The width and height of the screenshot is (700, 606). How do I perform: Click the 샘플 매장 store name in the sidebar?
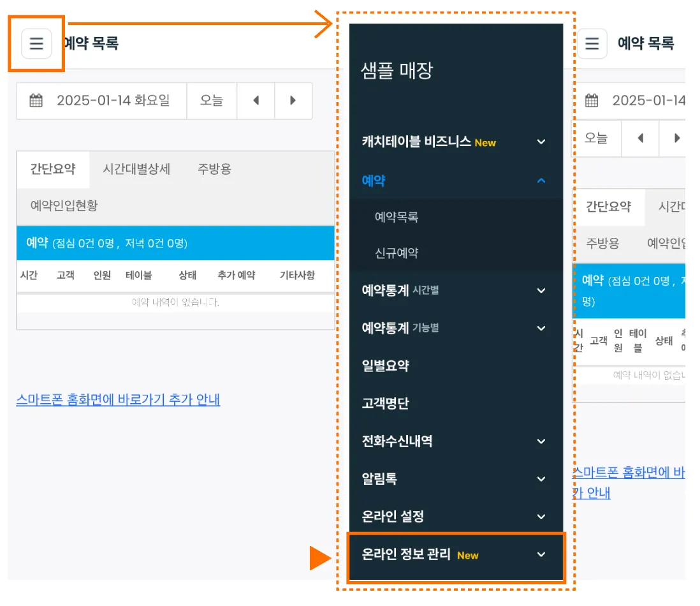click(x=397, y=71)
